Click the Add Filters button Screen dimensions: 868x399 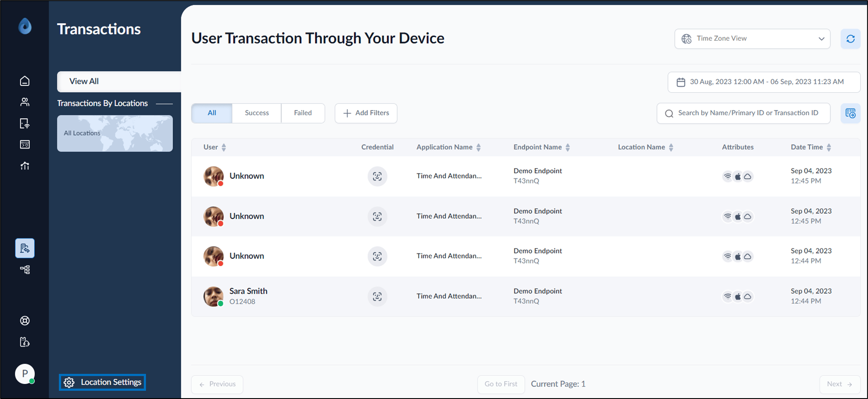click(366, 113)
